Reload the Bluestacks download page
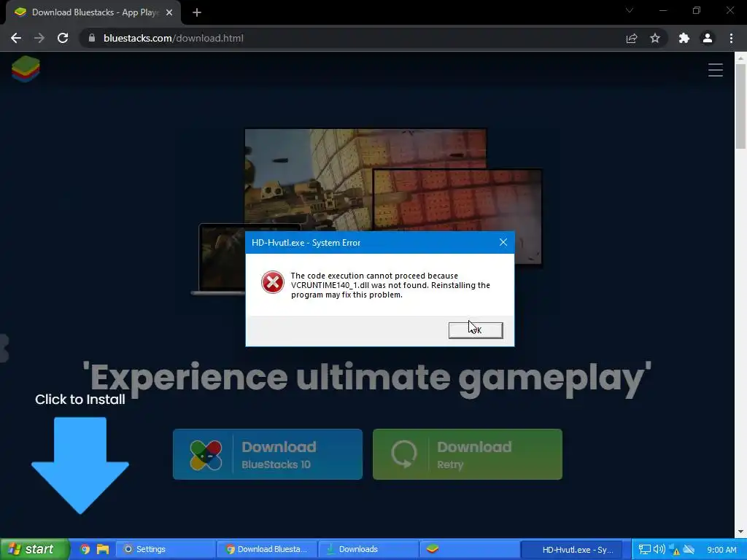 (x=63, y=38)
